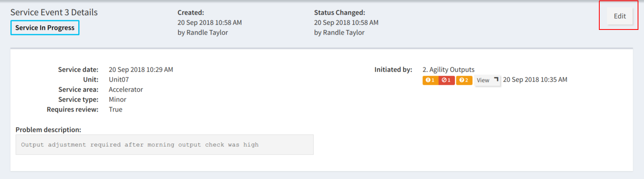Screen dimensions: 644x179
Task: Click the Minor service type value
Action: coord(117,99)
